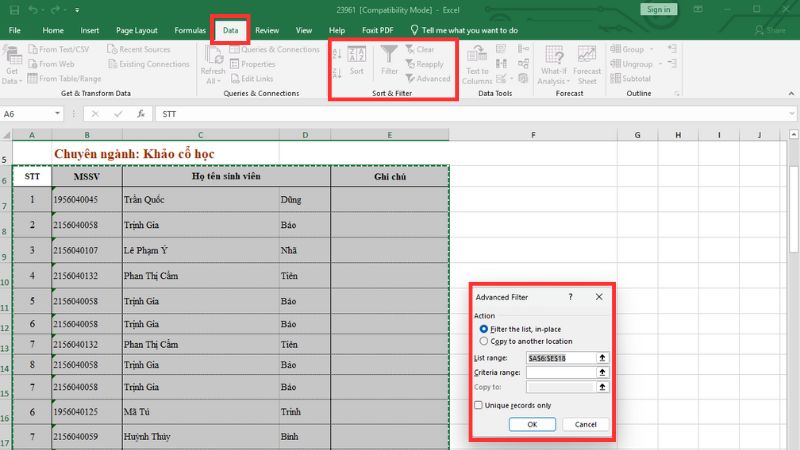Select 'Copy to another location' option
Image resolution: width=800 pixels, height=450 pixels.
tap(484, 340)
